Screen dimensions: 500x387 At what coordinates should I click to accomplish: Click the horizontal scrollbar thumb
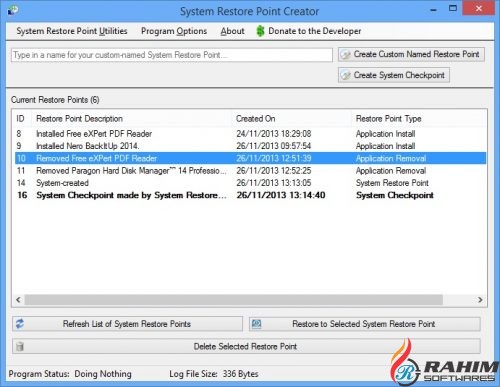pyautogui.click(x=233, y=300)
